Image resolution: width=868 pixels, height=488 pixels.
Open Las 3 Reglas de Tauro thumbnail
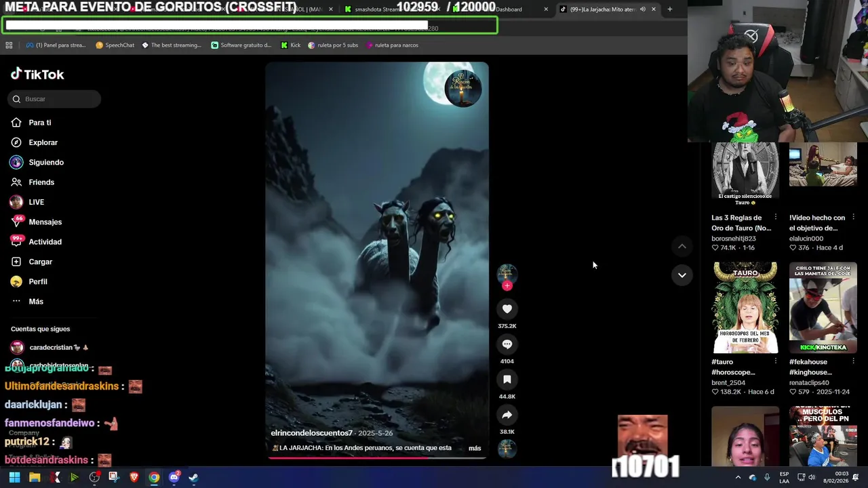(x=745, y=174)
